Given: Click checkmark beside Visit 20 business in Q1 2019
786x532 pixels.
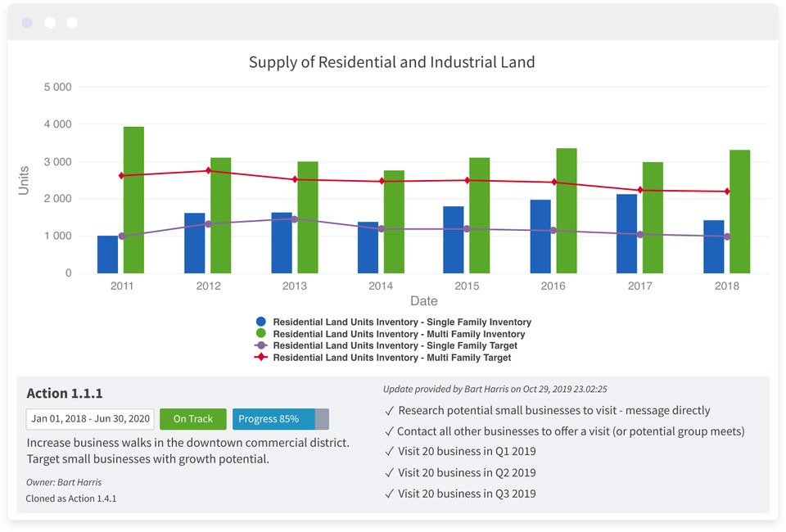Looking at the screenshot, I should 389,452.
